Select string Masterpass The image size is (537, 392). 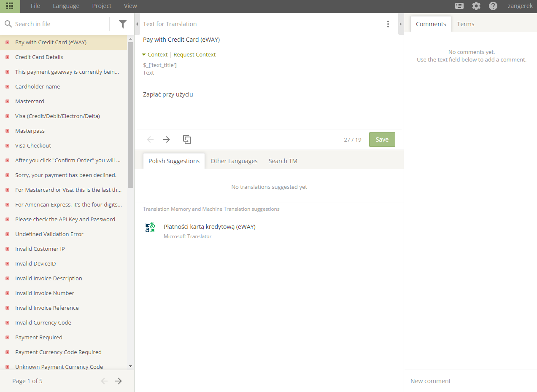63,131
